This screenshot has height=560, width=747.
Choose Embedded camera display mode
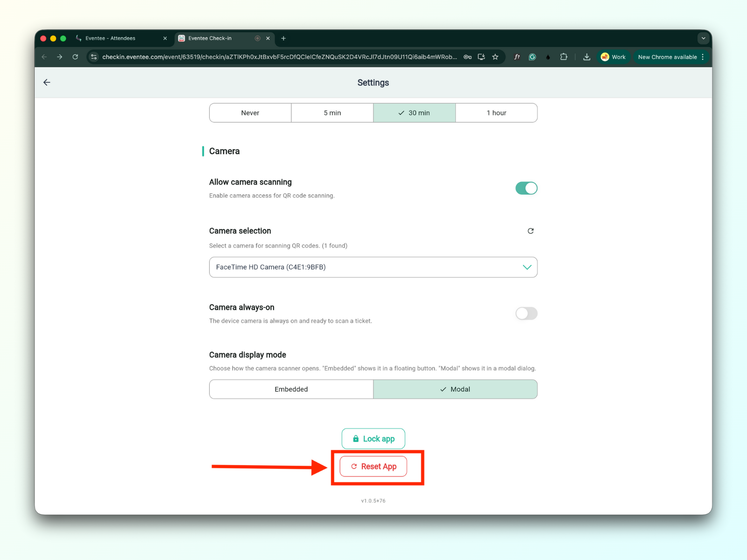291,389
